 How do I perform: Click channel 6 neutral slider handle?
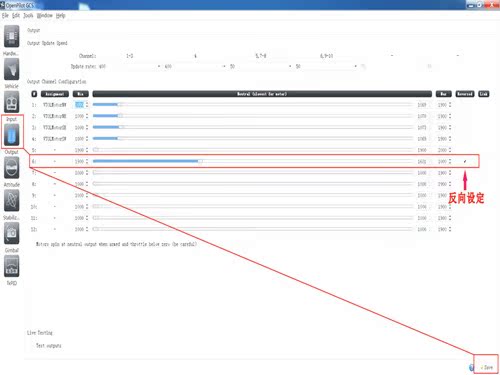tap(200, 161)
